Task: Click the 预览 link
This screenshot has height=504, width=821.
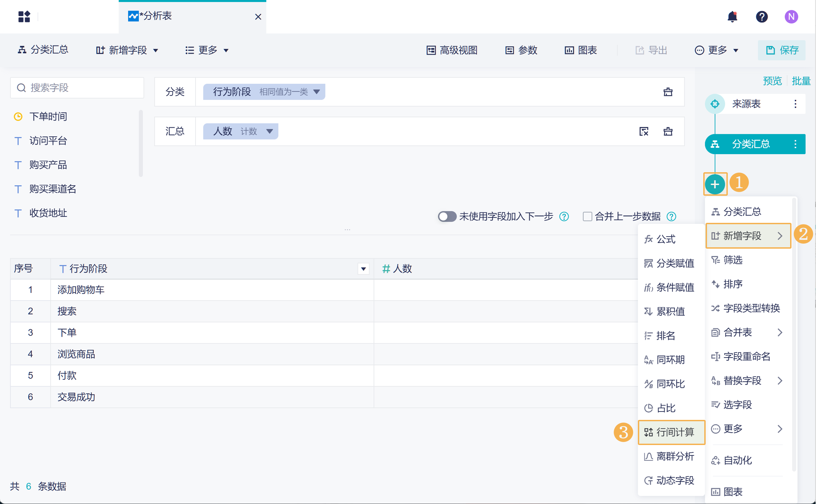Action: click(772, 81)
